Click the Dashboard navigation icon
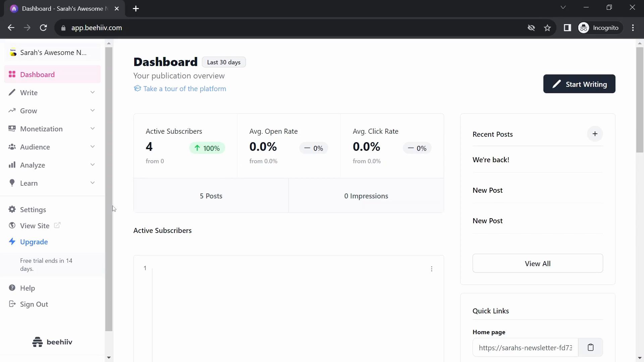The width and height of the screenshot is (644, 362). 11,74
